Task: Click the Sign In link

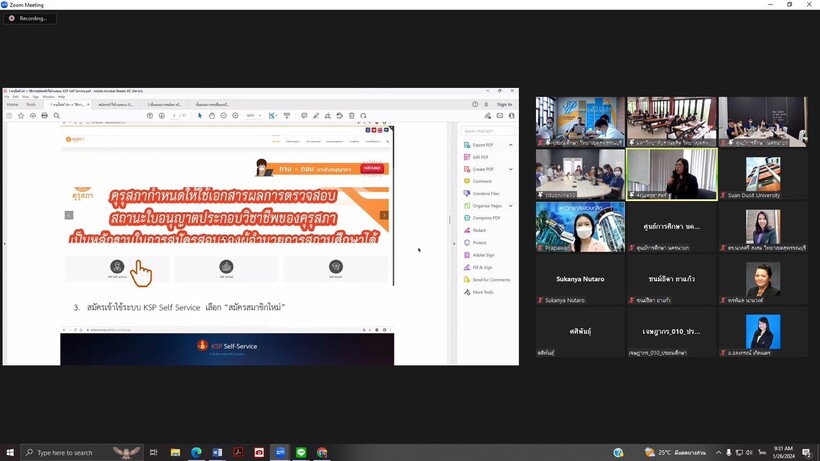Action: click(504, 104)
